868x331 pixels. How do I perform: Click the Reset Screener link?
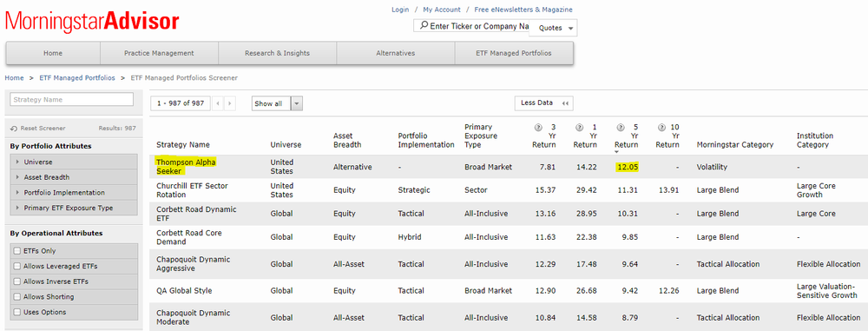tap(43, 128)
